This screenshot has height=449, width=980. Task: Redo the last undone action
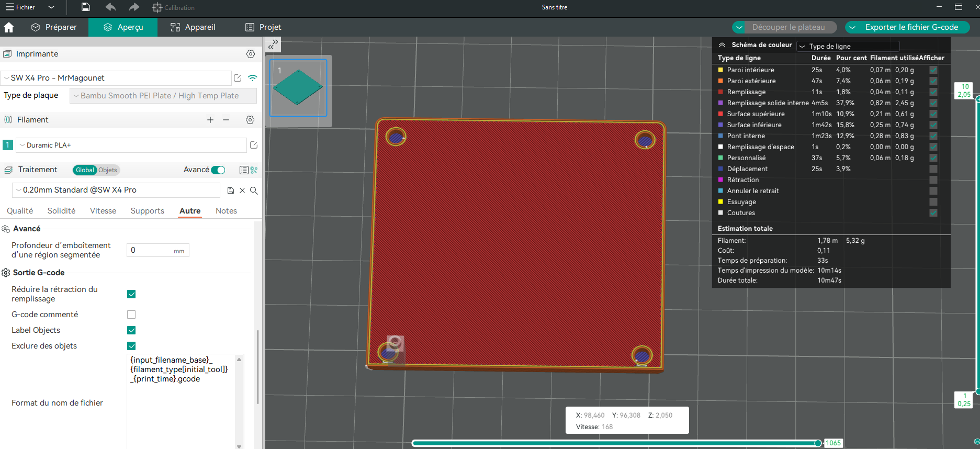click(x=134, y=7)
